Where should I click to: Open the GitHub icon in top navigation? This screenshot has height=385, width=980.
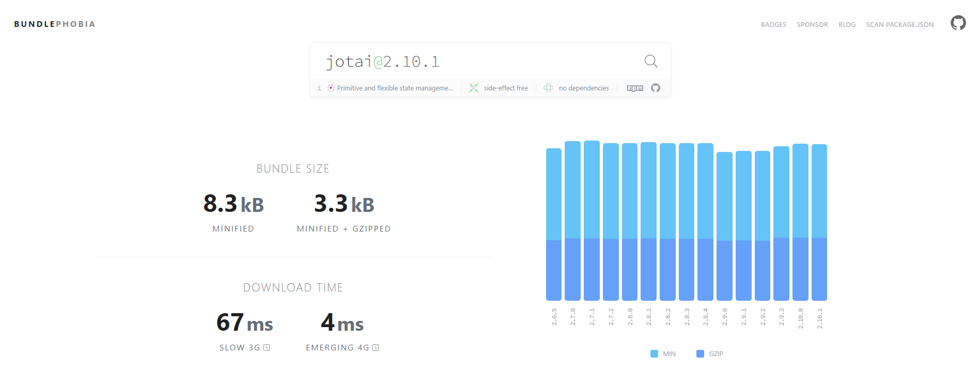(958, 23)
